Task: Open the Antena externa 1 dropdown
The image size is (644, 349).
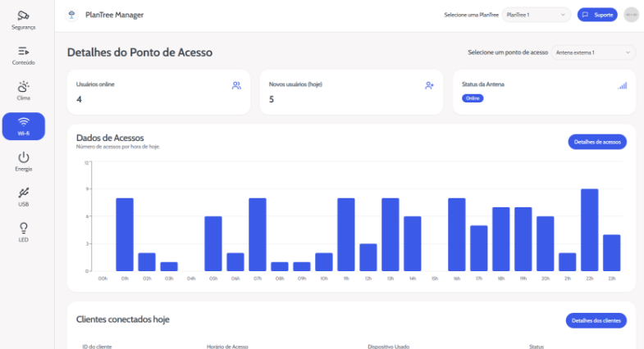Action: tap(594, 52)
